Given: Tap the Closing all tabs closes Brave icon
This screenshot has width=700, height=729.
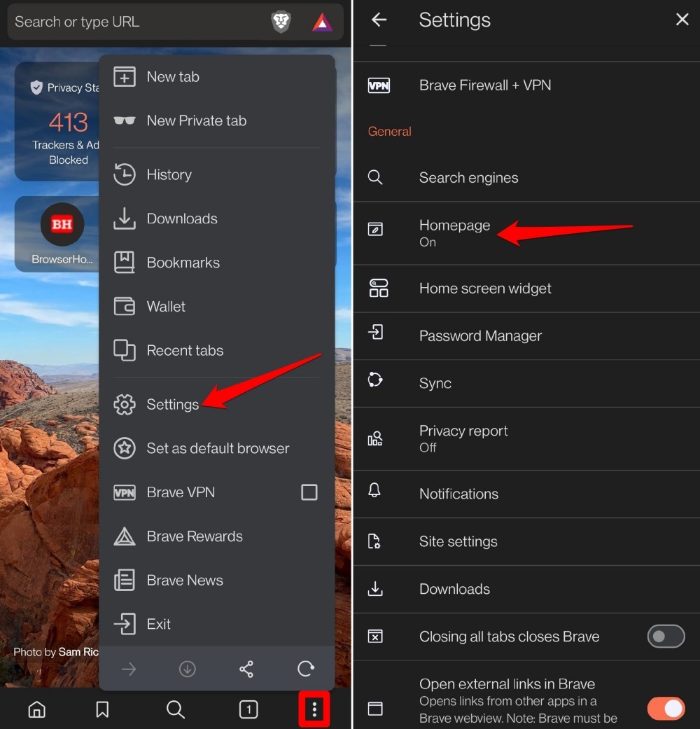Looking at the screenshot, I should 375,636.
